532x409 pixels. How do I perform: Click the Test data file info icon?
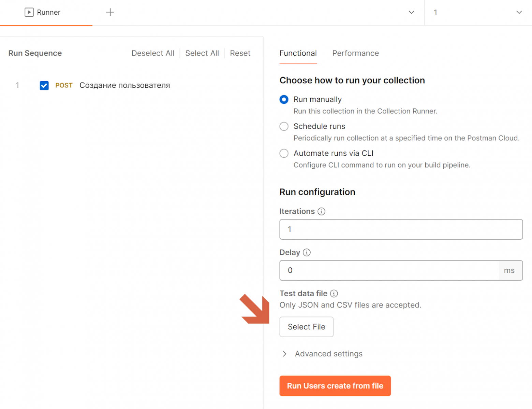pos(334,293)
